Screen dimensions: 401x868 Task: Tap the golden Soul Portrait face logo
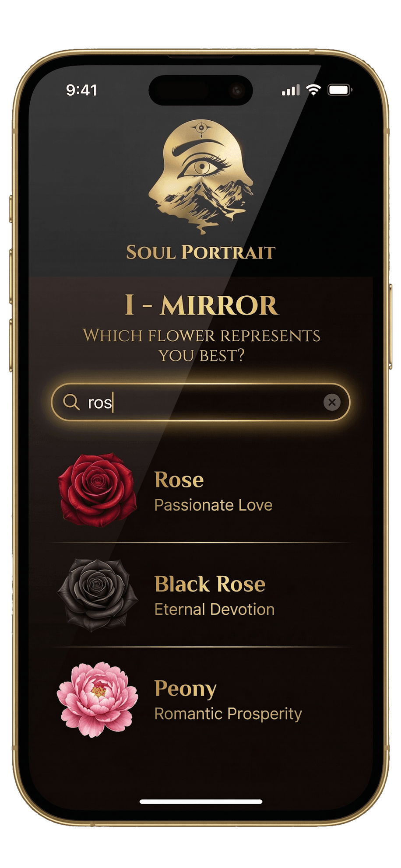[201, 176]
